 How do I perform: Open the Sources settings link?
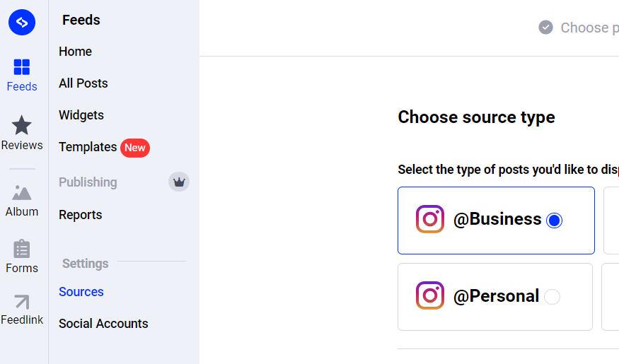81,292
